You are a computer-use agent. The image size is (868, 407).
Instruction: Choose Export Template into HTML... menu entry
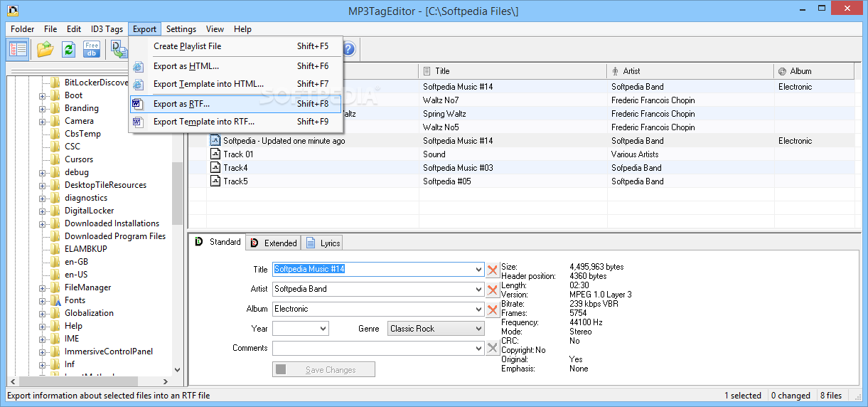[x=235, y=84]
